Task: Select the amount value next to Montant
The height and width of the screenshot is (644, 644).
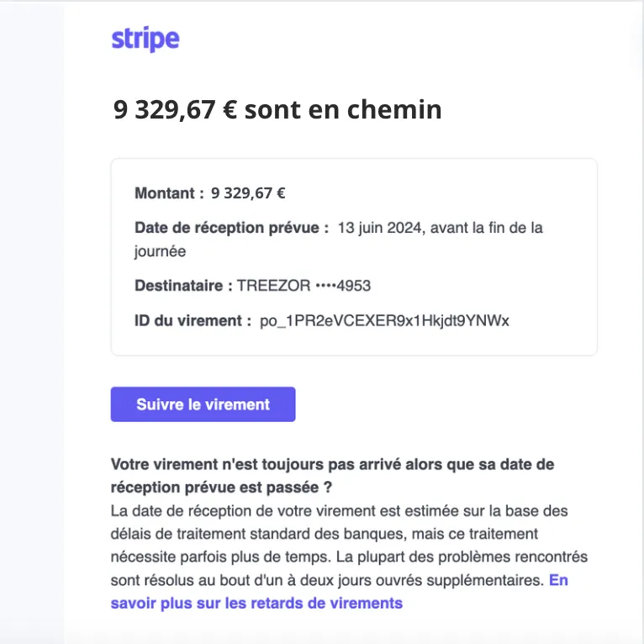Action: [x=248, y=193]
